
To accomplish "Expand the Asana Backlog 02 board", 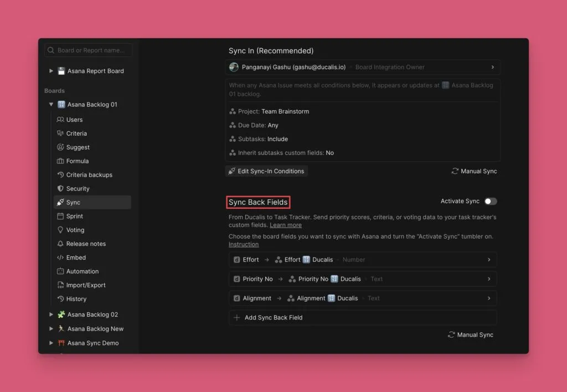I will click(x=51, y=314).
